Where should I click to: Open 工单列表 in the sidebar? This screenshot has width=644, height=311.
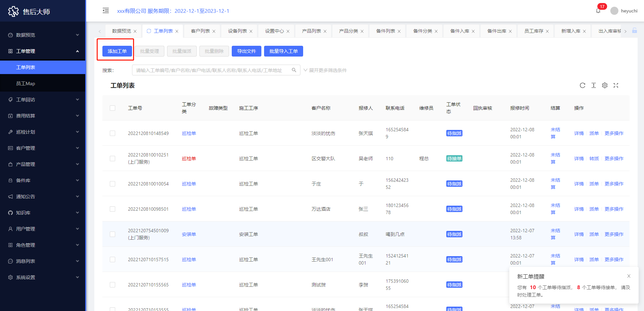click(43, 67)
